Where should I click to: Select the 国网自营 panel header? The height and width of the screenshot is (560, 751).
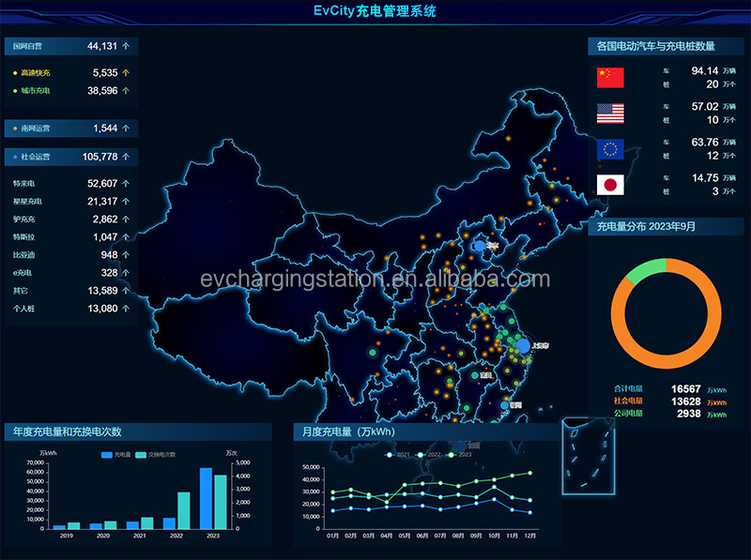pyautogui.click(x=71, y=46)
